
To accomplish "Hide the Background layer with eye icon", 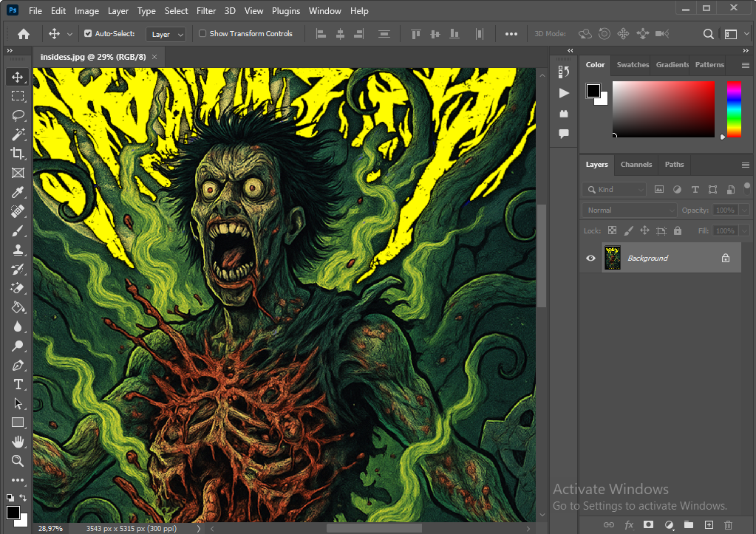I will click(590, 258).
